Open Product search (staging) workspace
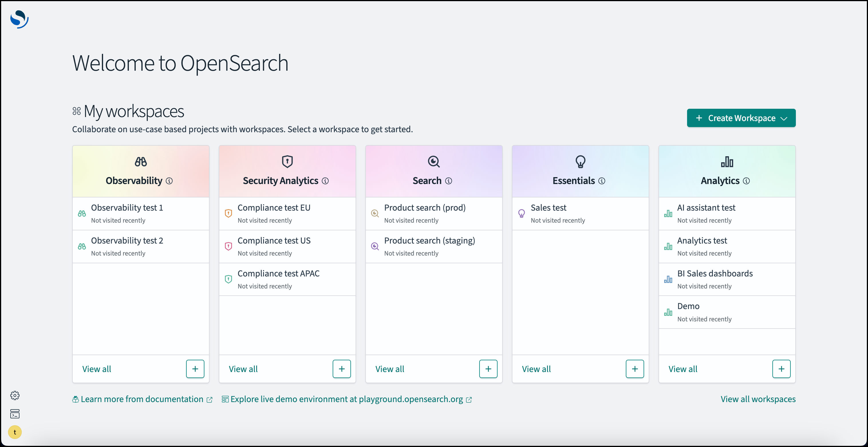Image resolution: width=868 pixels, height=447 pixels. (429, 240)
